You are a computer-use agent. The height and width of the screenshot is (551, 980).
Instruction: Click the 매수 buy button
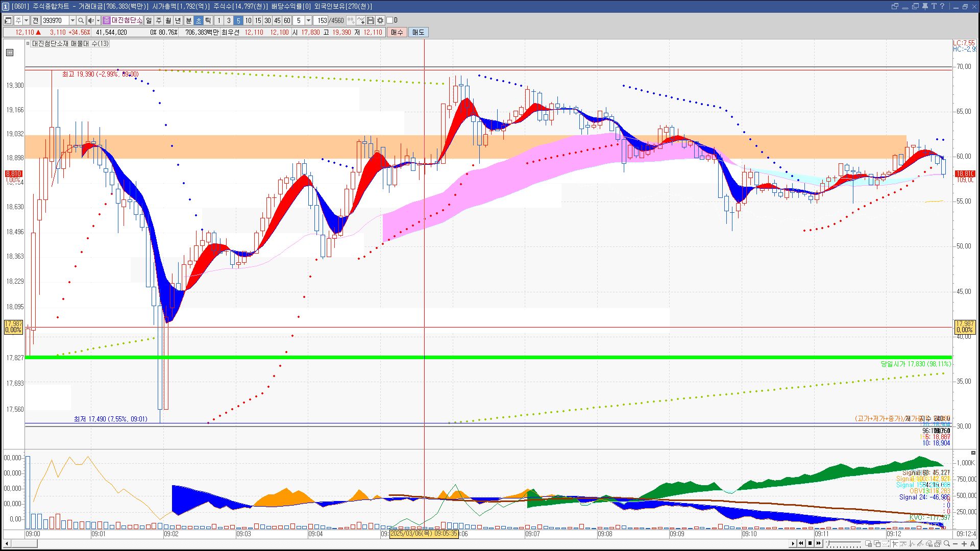[x=397, y=32]
